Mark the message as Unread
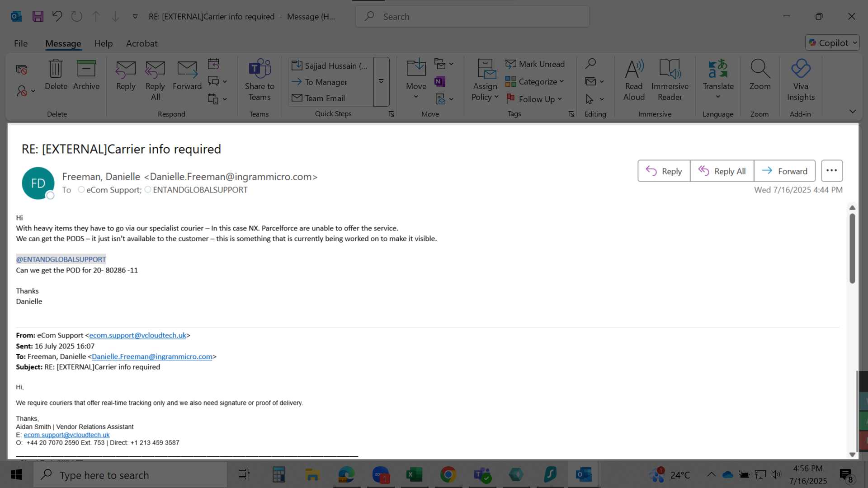The width and height of the screenshot is (868, 488). coord(535,64)
